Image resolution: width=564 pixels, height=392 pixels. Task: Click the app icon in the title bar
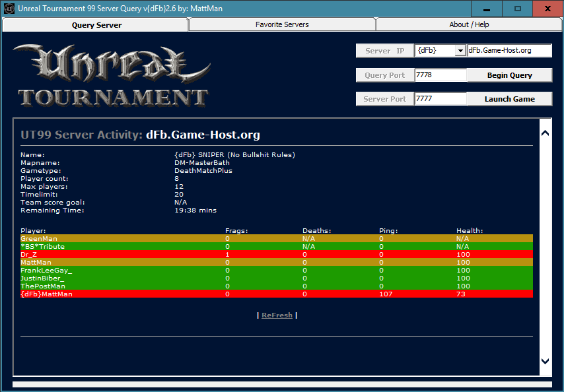pos(9,9)
